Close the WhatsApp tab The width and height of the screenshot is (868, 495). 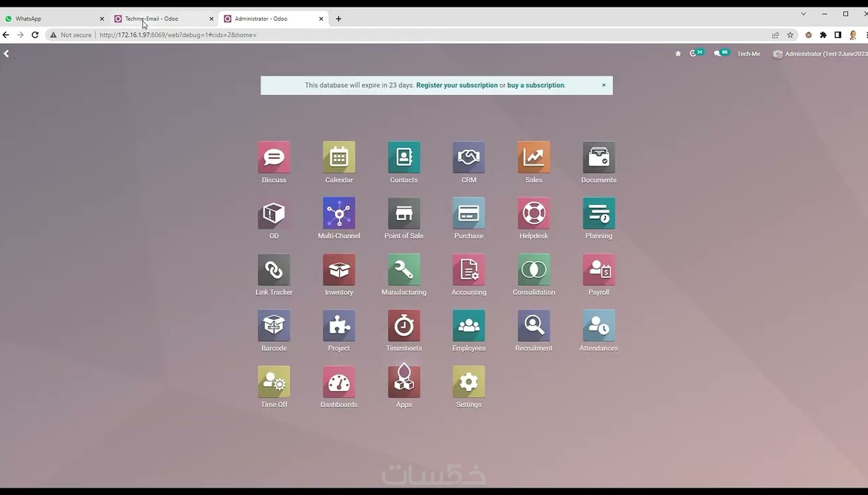[102, 19]
